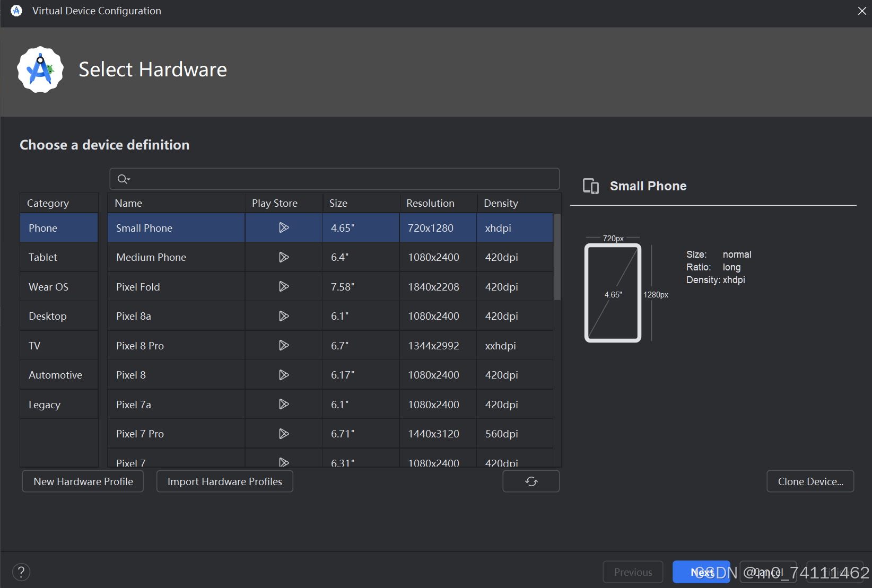Select the Desktop category
The height and width of the screenshot is (588, 872).
tap(59, 316)
